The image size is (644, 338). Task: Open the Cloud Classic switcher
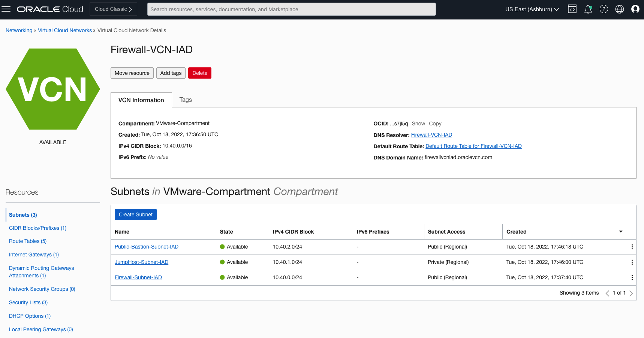pyautogui.click(x=113, y=9)
